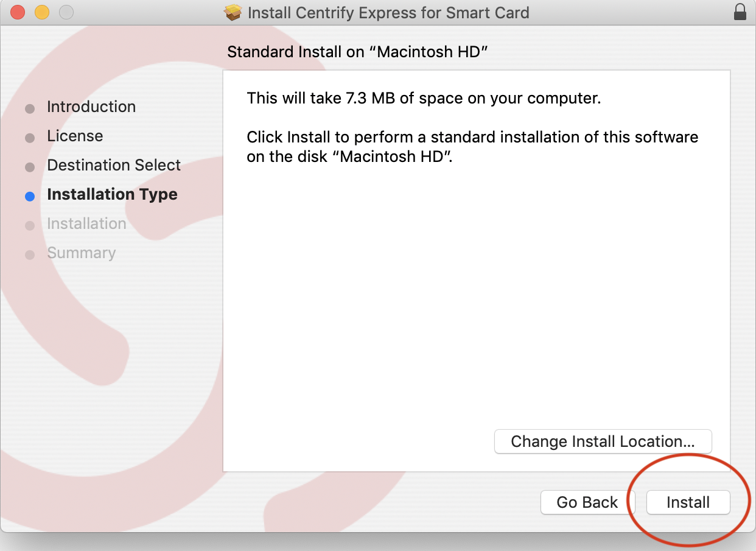Screen dimensions: 756x551
Task: Select the Introduction step in the sidebar
Action: [x=91, y=107]
